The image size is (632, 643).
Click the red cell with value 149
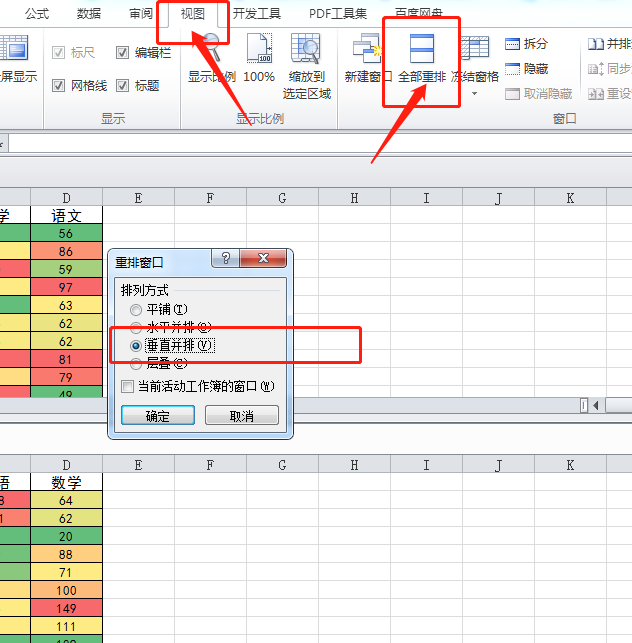(x=66, y=608)
